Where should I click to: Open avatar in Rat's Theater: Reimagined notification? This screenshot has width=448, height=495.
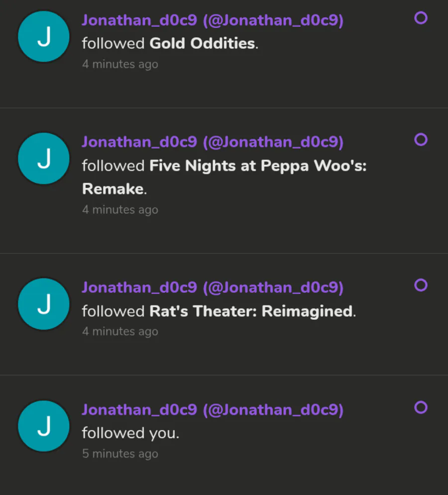click(x=43, y=304)
